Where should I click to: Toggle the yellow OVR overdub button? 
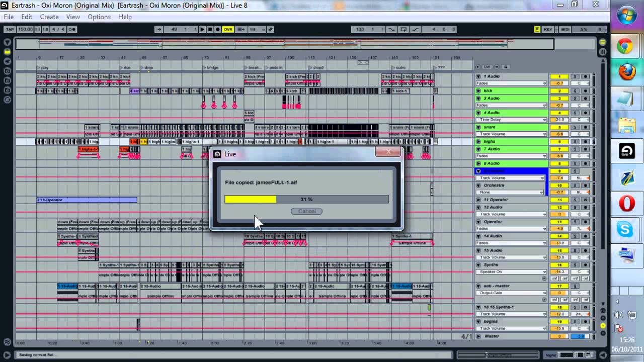(228, 29)
